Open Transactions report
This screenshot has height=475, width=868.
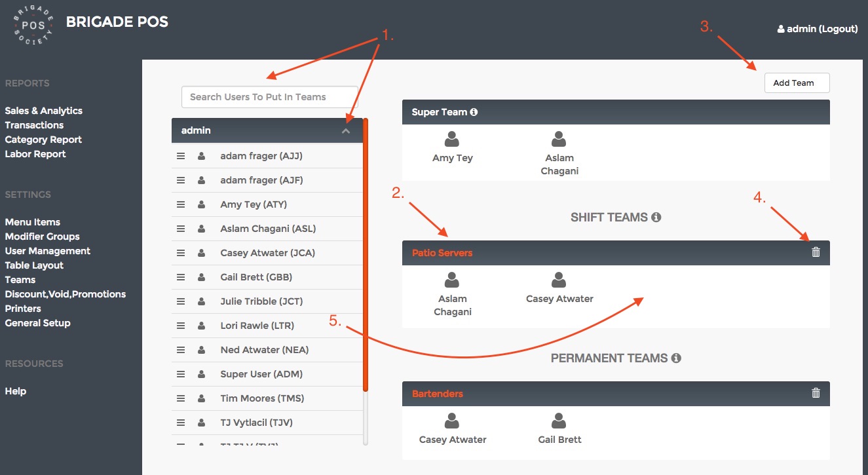34,125
